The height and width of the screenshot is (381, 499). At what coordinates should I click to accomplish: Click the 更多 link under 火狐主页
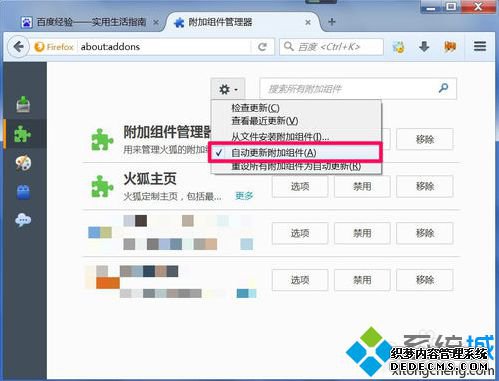tap(244, 196)
